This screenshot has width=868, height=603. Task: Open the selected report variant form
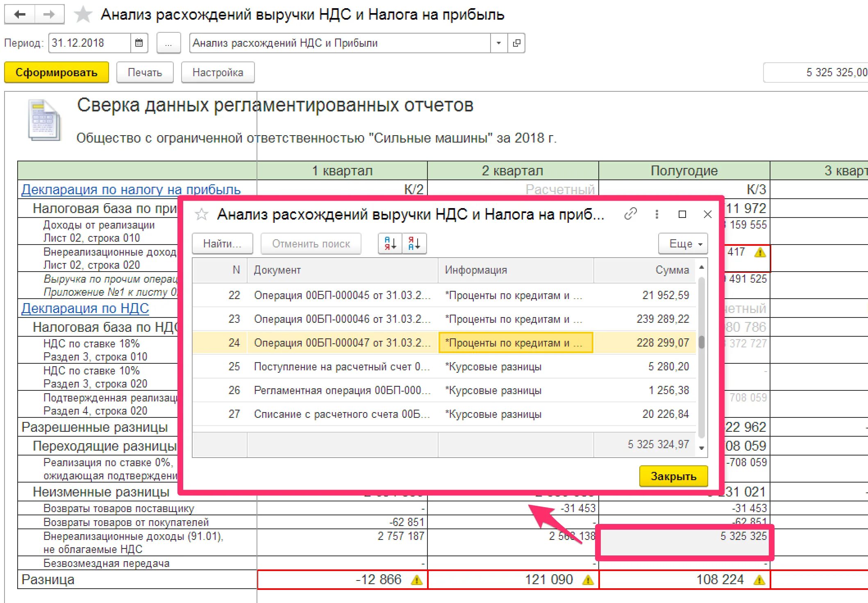click(x=516, y=43)
